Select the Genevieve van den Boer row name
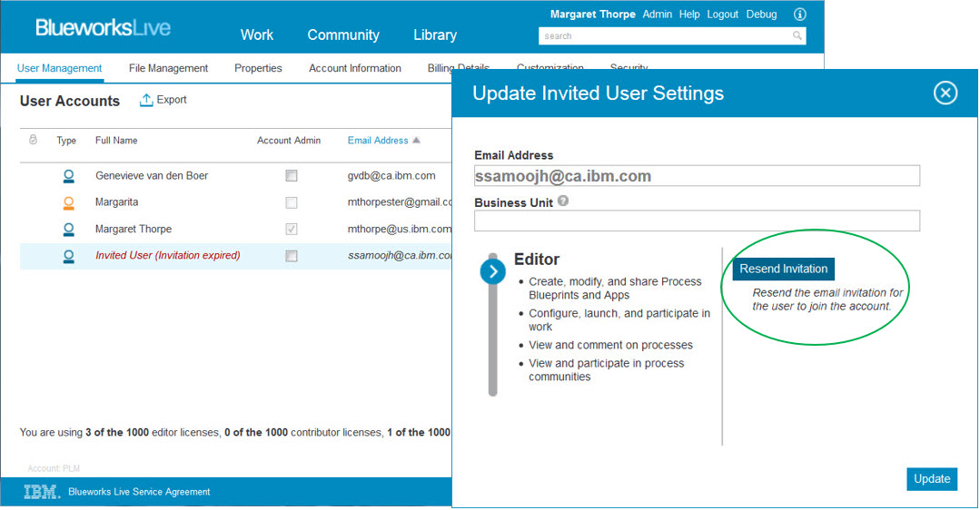Screen dimensions: 980x510 152,176
